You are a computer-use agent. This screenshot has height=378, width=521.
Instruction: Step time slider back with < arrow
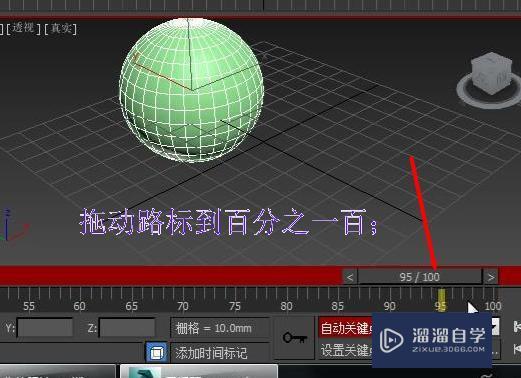click(x=349, y=277)
